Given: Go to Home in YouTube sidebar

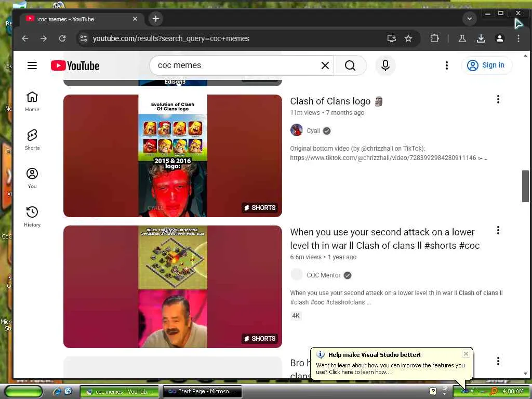Looking at the screenshot, I should tap(32, 101).
